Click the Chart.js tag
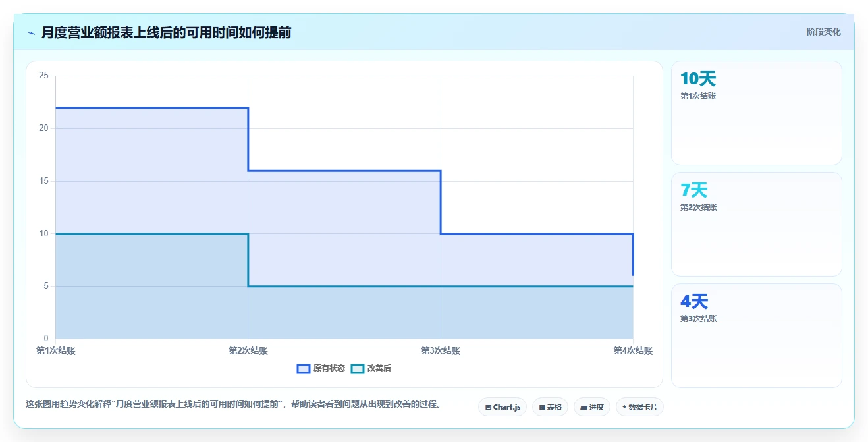868x442 pixels. 502,407
